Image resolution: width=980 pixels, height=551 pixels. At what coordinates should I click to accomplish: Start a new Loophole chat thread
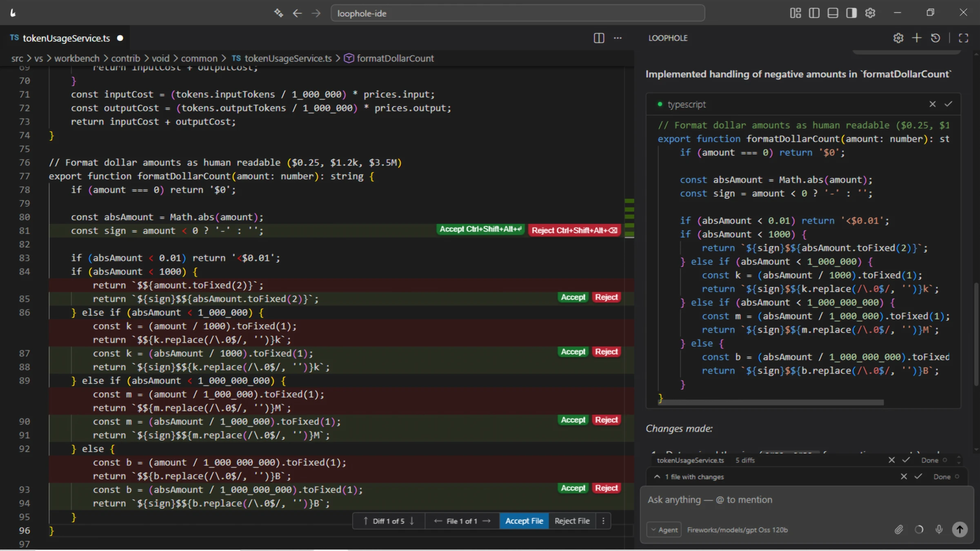pos(917,38)
